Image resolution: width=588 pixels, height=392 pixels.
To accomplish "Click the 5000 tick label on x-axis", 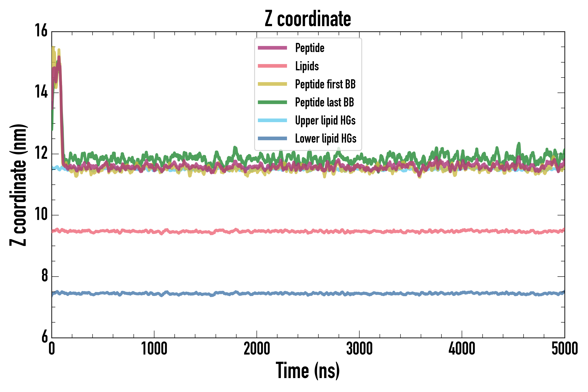I will [x=564, y=349].
